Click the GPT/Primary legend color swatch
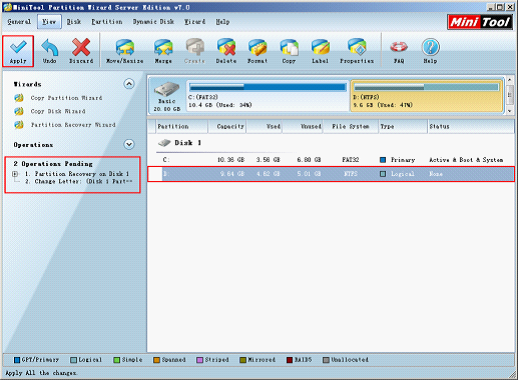 [17, 360]
